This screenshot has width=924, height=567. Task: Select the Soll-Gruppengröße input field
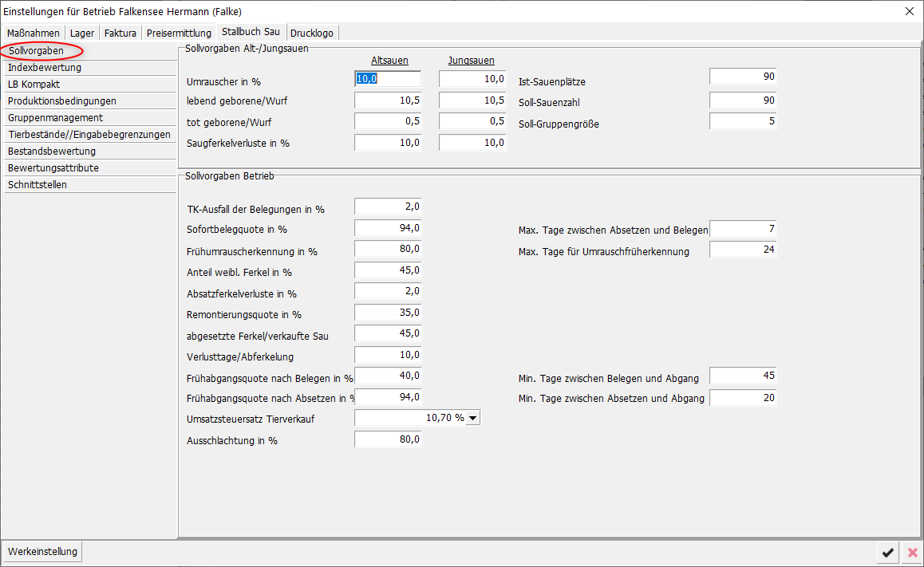[x=742, y=121]
